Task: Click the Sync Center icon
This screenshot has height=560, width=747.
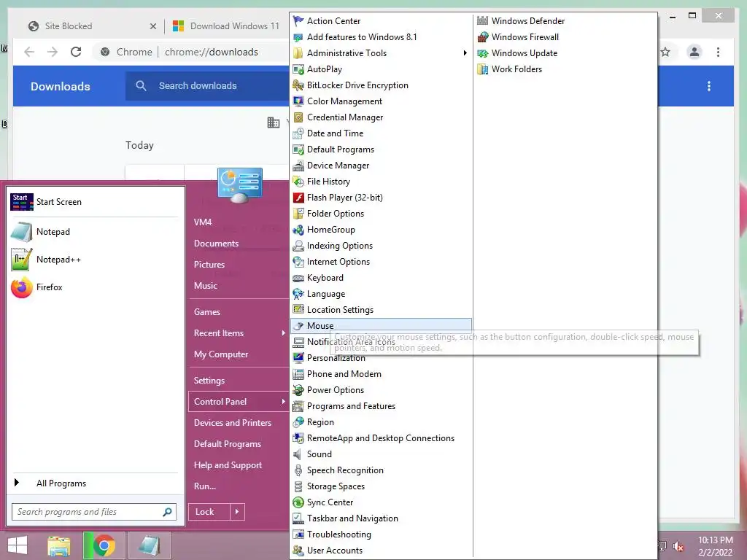Action: point(298,502)
